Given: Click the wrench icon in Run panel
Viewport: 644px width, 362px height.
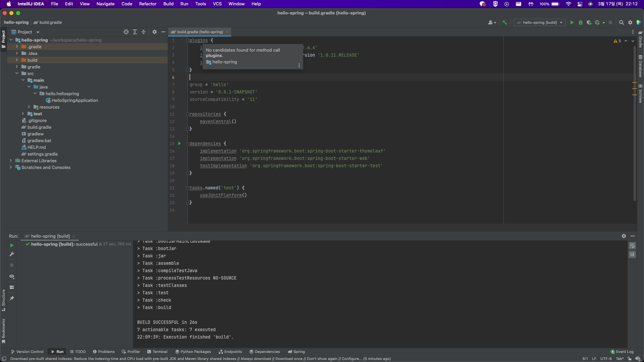Looking at the screenshot, I should pyautogui.click(x=12, y=254).
